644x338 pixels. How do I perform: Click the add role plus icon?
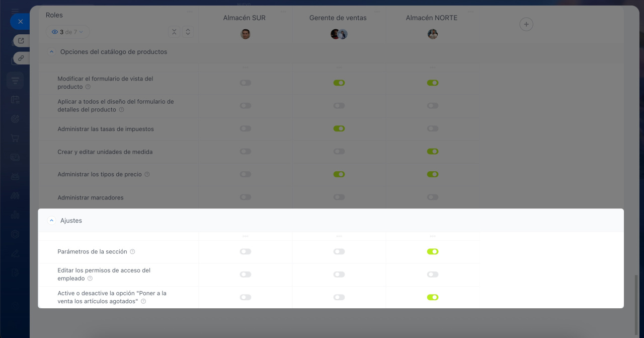(x=526, y=24)
